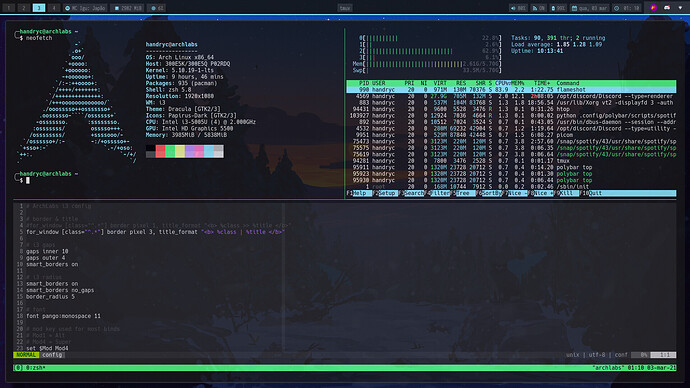Click the network status icon in polybar
Image resolution: width=690 pixels, height=388 pixels.
[x=538, y=8]
